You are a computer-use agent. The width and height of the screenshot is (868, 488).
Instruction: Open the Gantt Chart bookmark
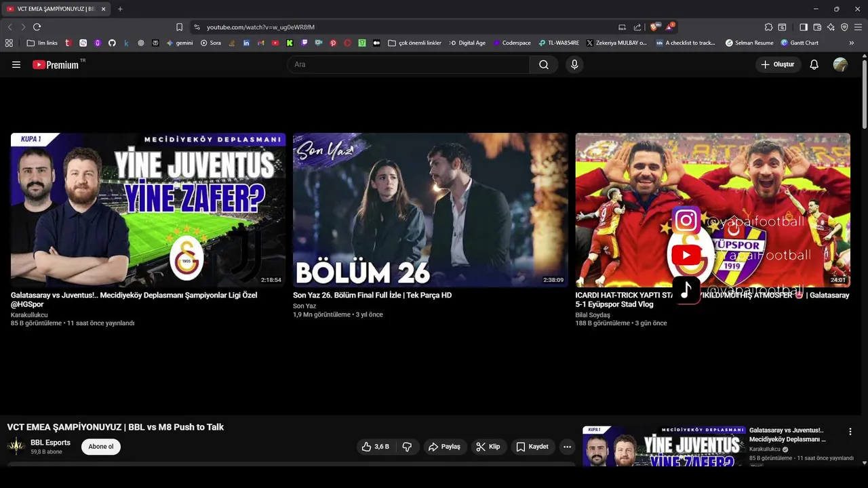800,43
